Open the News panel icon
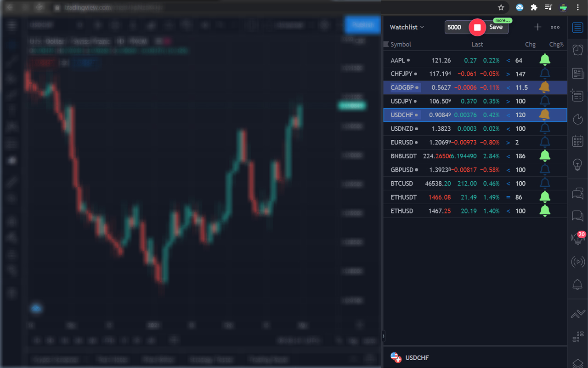588x368 pixels. click(577, 73)
